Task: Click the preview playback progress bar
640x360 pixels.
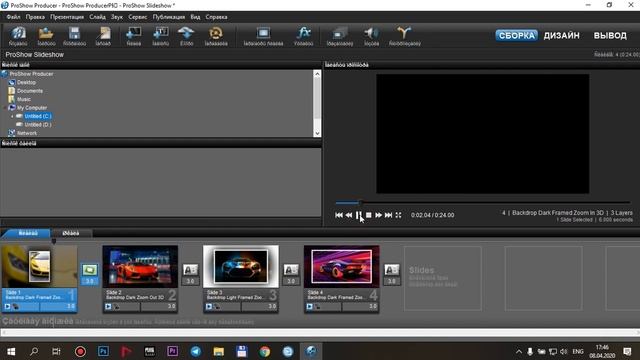Action: coord(483,202)
